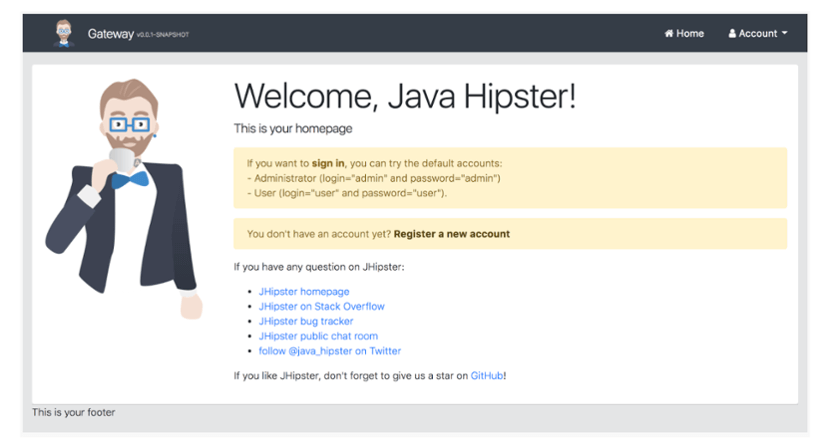This screenshot has width=834, height=445.
Task: Click the Gateway brand title
Action: coord(111,34)
